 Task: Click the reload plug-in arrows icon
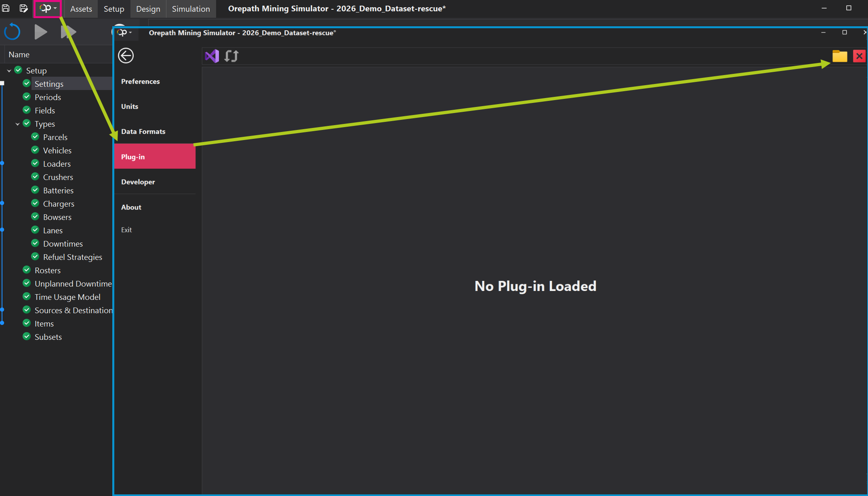231,56
